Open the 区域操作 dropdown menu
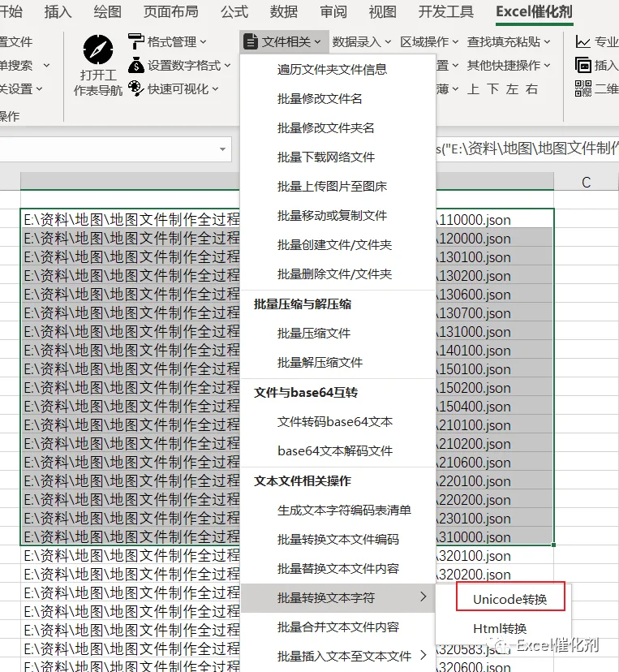The height and width of the screenshot is (672, 619). click(x=429, y=42)
